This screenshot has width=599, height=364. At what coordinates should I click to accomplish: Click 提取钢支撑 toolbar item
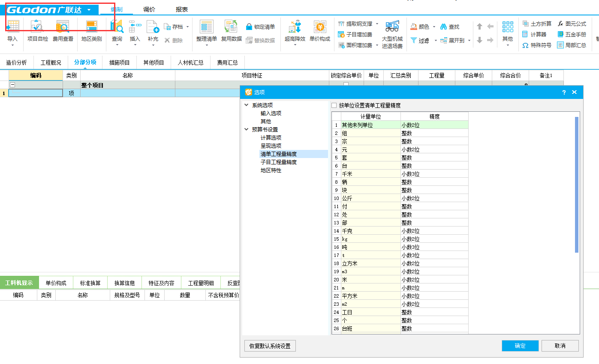pyautogui.click(x=355, y=24)
